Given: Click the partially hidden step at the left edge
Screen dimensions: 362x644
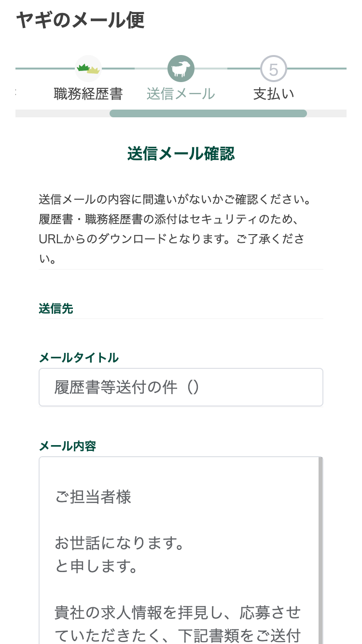Looking at the screenshot, I should (17, 92).
